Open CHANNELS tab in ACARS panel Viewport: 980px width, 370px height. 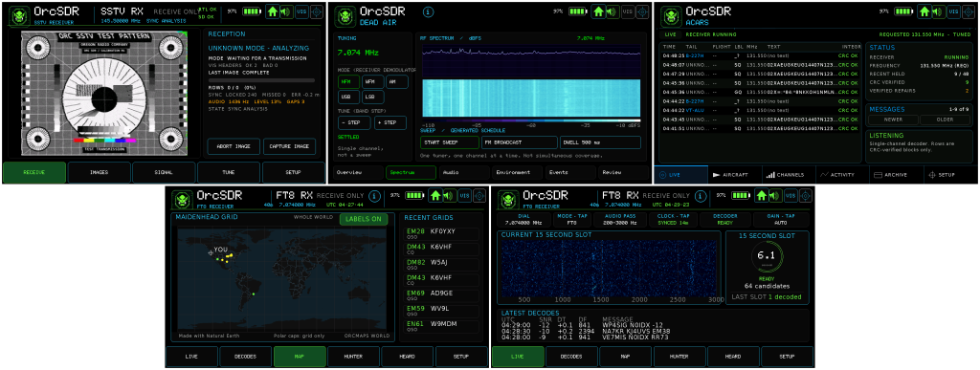point(789,175)
